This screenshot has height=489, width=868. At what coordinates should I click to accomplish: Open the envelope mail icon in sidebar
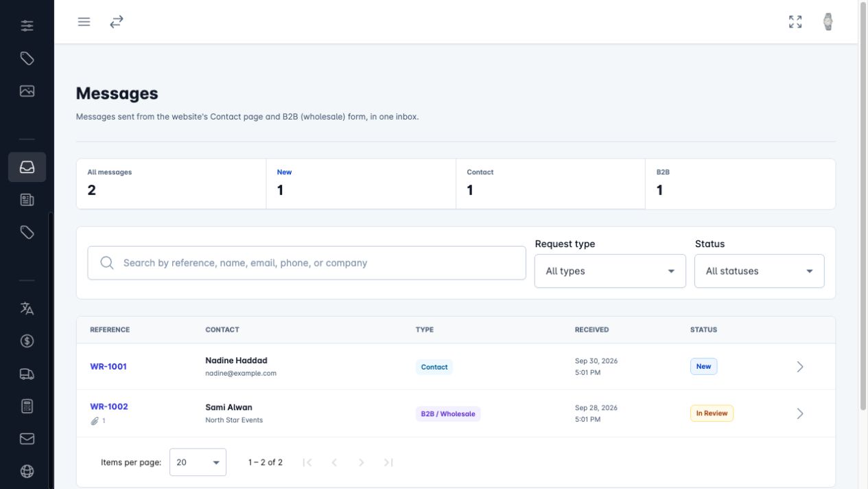(27, 438)
